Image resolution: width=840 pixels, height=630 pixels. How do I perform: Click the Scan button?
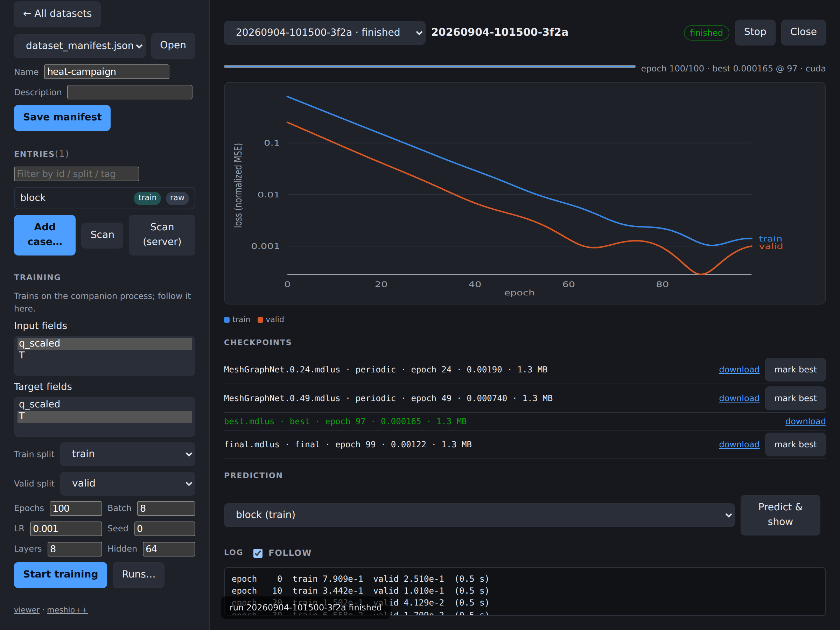point(102,235)
